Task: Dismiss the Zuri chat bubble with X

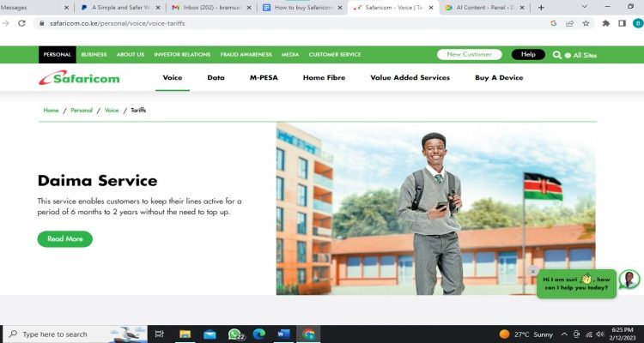Action: point(532,271)
